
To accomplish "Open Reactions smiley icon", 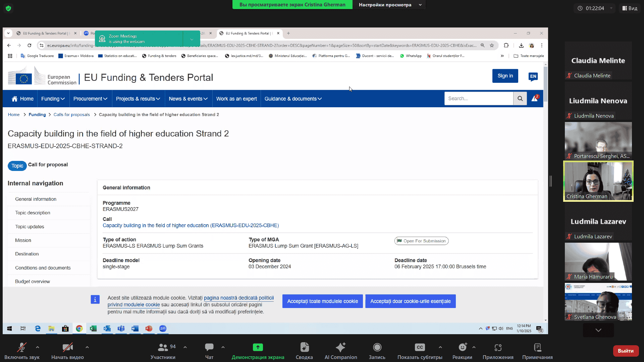I will (462, 347).
